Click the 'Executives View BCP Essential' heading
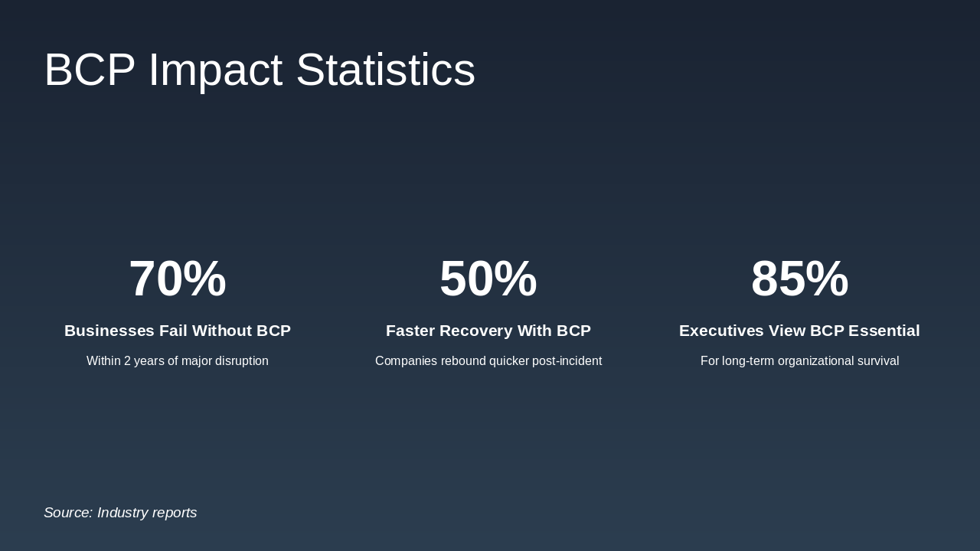 pyautogui.click(x=799, y=331)
